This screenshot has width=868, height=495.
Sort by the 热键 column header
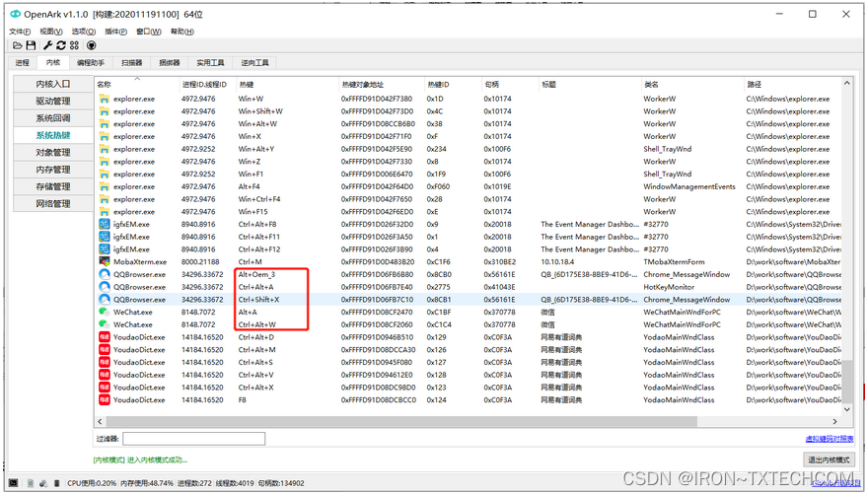pyautogui.click(x=287, y=84)
